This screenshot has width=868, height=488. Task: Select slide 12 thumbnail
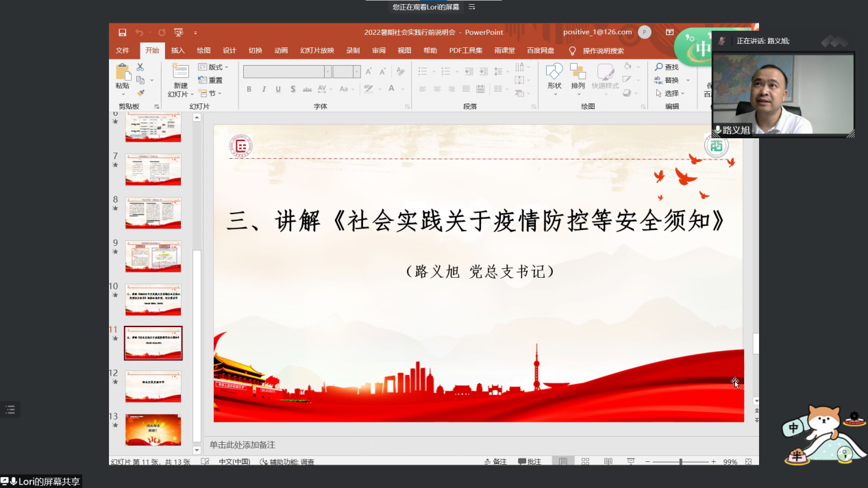153,387
